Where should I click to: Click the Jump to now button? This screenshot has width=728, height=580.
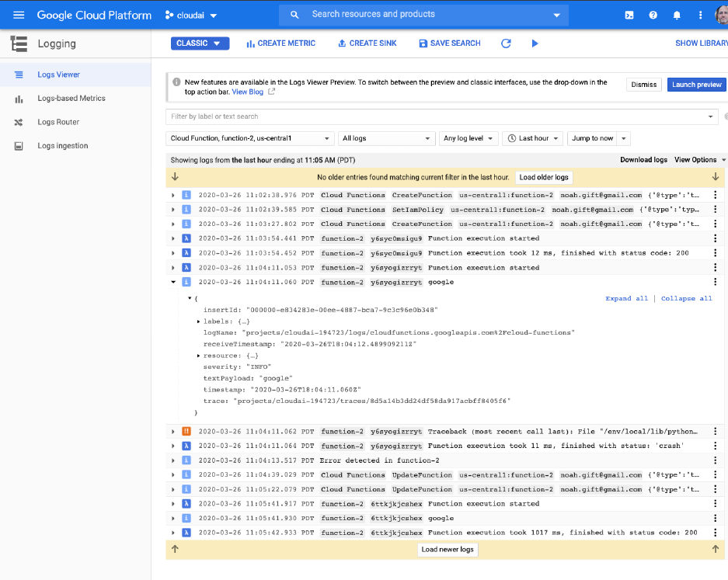(x=593, y=138)
